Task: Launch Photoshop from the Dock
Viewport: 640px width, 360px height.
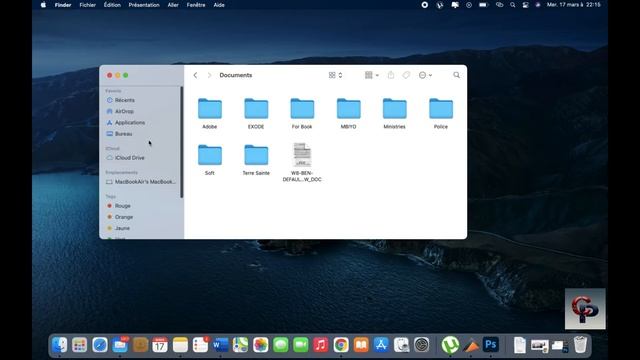Action: [491, 345]
